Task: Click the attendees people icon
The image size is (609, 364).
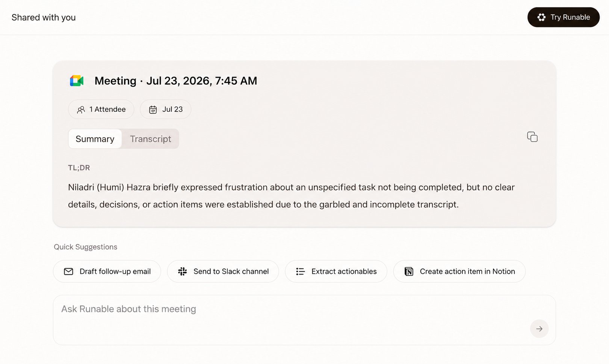Action: [81, 110]
